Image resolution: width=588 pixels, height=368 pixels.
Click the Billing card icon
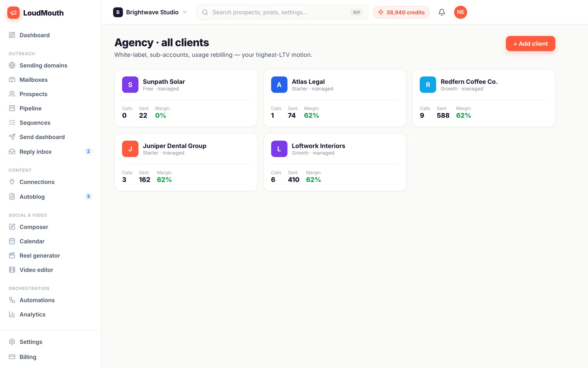12,357
